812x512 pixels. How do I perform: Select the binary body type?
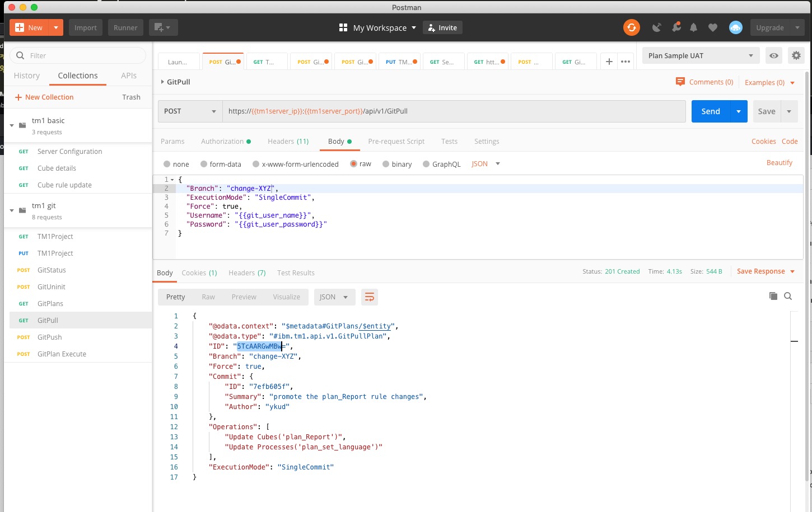pos(386,164)
